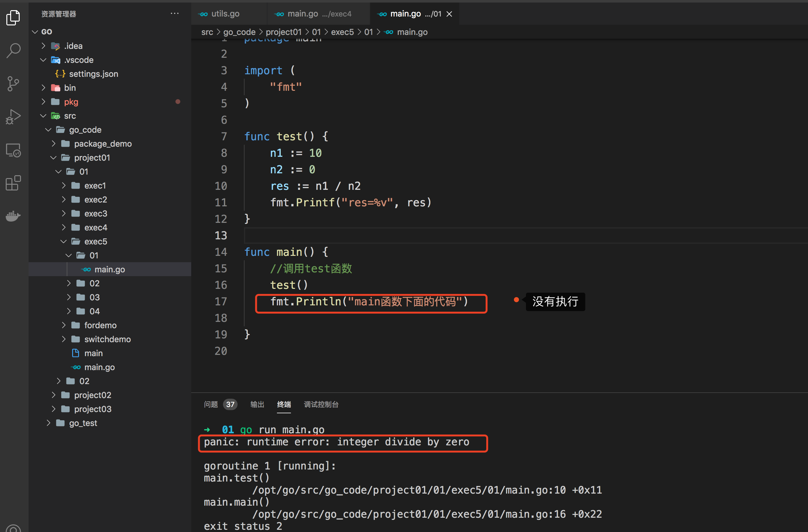Switch to the utils.go editor tab

pos(225,14)
